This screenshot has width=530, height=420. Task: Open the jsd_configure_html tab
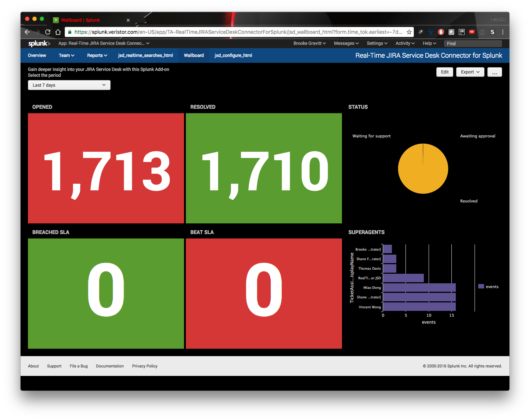click(x=233, y=55)
